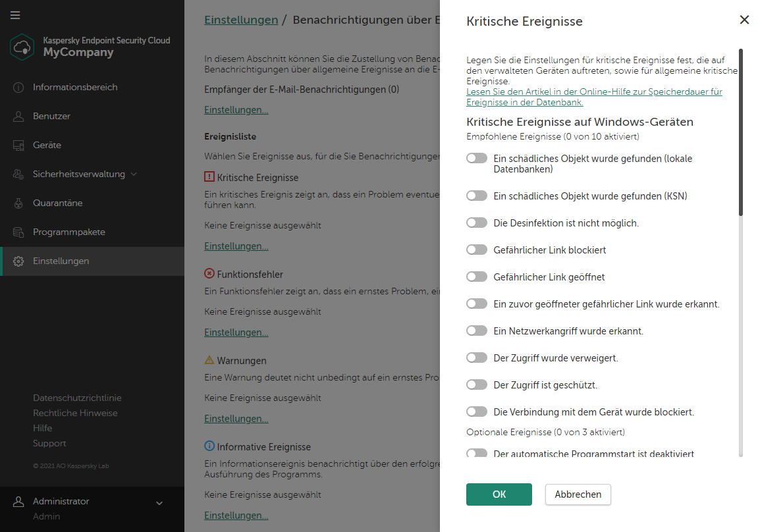The image size is (758, 532).
Task: Switch on 'Ein Netzwerkangriff wurde erkannt' toggle
Action: [x=477, y=331]
